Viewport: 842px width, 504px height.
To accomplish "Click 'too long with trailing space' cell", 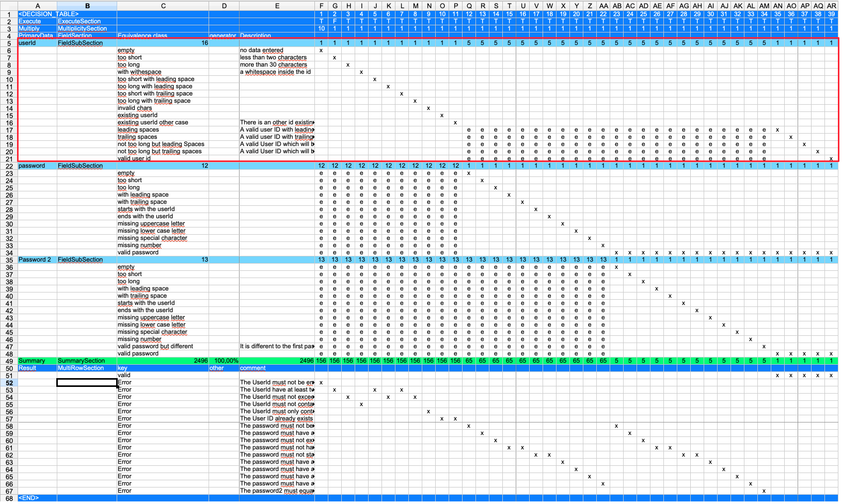I will point(163,101).
